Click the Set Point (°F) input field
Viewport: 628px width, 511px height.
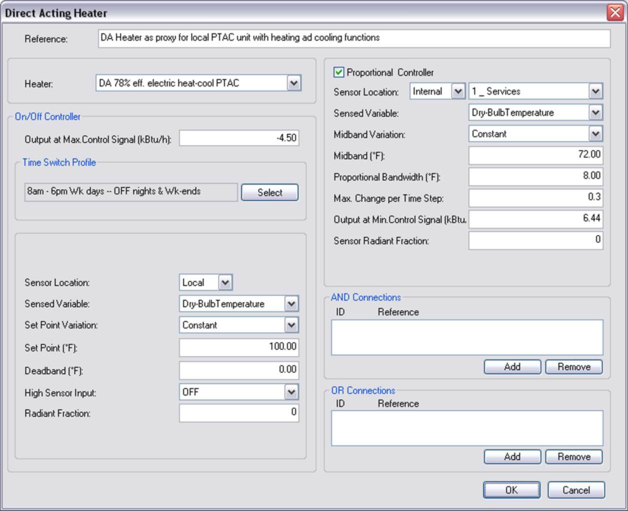click(239, 347)
